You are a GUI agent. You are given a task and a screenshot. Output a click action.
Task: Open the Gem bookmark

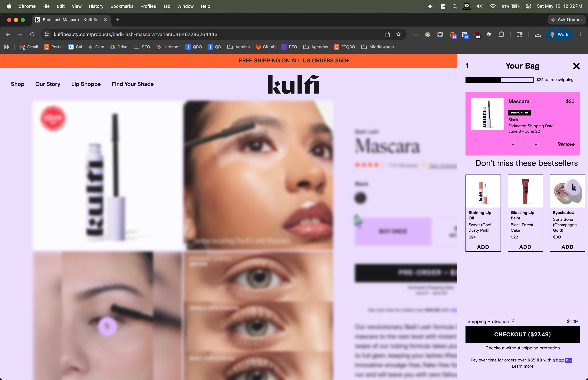[x=96, y=47]
